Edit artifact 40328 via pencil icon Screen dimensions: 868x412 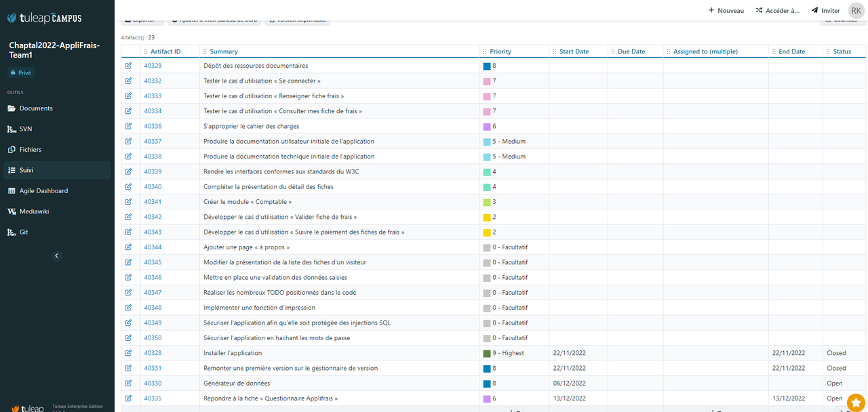[128, 353]
